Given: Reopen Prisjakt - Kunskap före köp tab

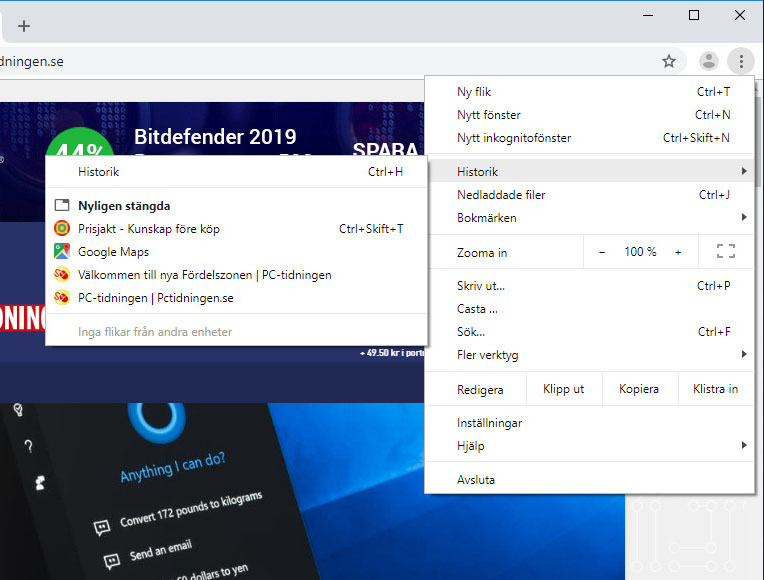Looking at the screenshot, I should click(236, 229).
